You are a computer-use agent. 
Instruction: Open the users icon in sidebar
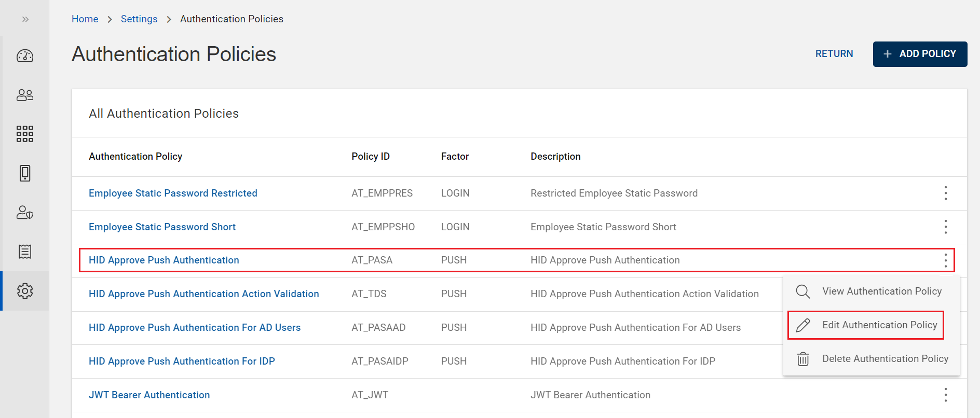coord(25,95)
